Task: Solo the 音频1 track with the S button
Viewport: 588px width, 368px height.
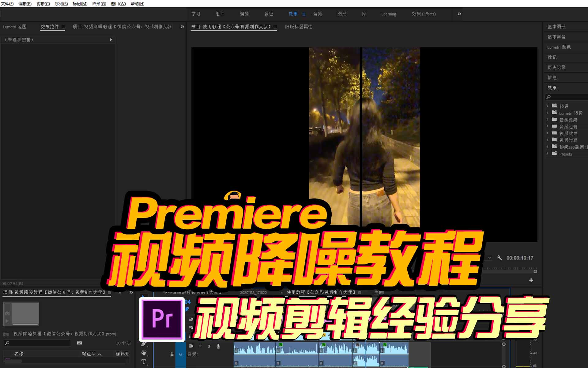Action: pyautogui.click(x=209, y=346)
